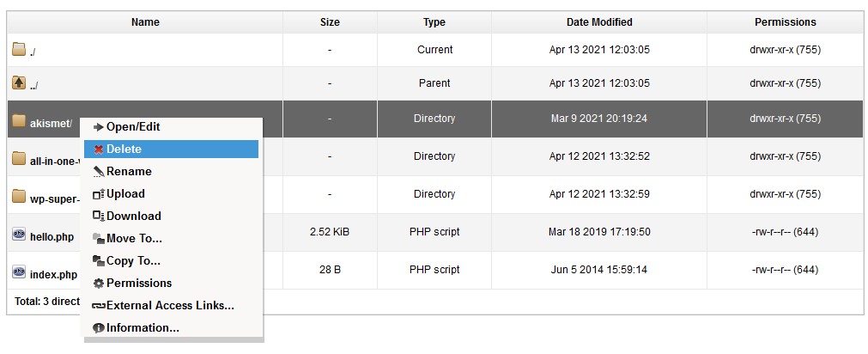Choose Upload in the context menu
Viewport: 868px width, 354px height.
click(171, 194)
